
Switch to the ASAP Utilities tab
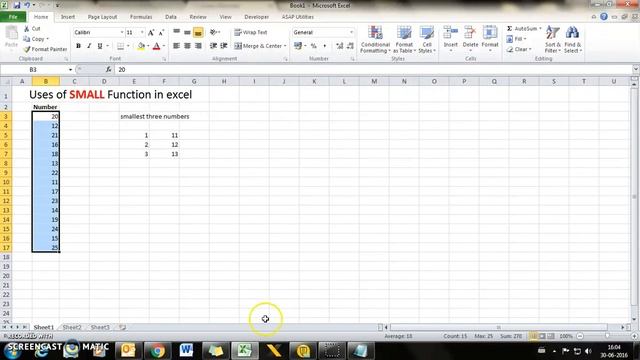tap(298, 17)
